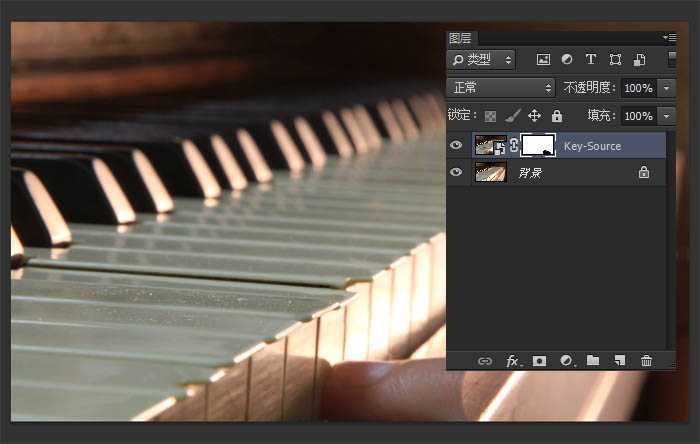Screen dimensions: 700x444
Task: Filter layers by smart object icon
Action: click(x=639, y=59)
